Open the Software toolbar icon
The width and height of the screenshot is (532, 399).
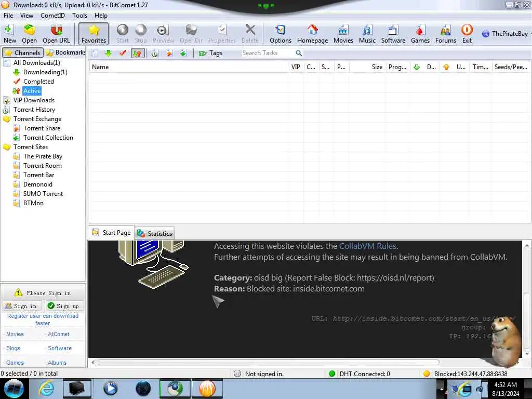tap(393, 34)
